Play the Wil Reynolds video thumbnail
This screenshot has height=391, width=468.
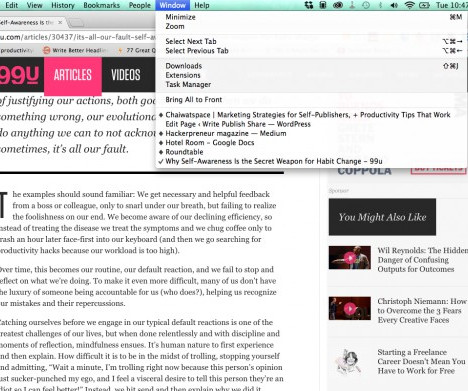(349, 258)
